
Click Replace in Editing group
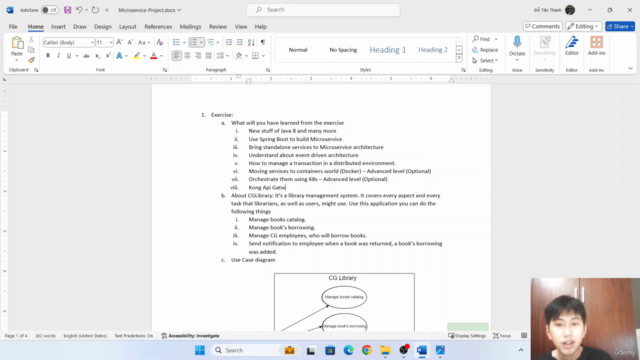pos(485,50)
